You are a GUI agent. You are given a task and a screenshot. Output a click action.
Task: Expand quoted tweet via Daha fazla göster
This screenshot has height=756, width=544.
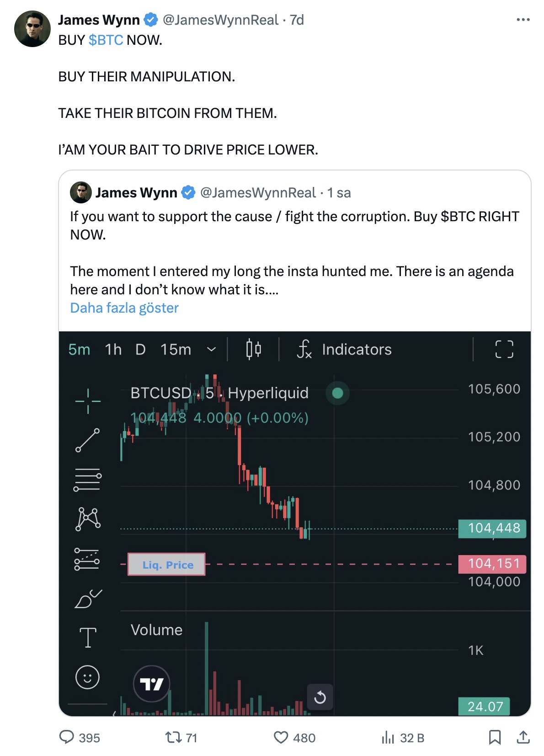tap(124, 308)
